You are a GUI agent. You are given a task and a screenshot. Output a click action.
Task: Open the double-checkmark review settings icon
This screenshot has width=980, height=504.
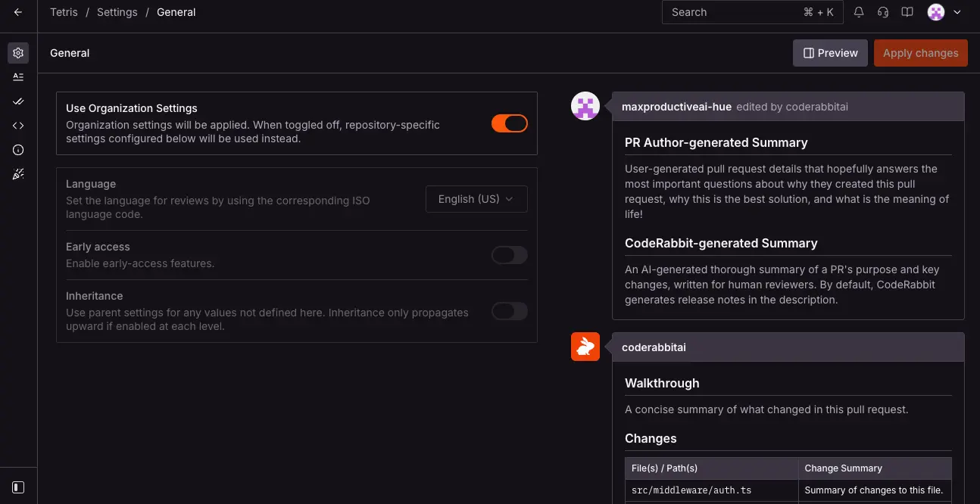(18, 101)
